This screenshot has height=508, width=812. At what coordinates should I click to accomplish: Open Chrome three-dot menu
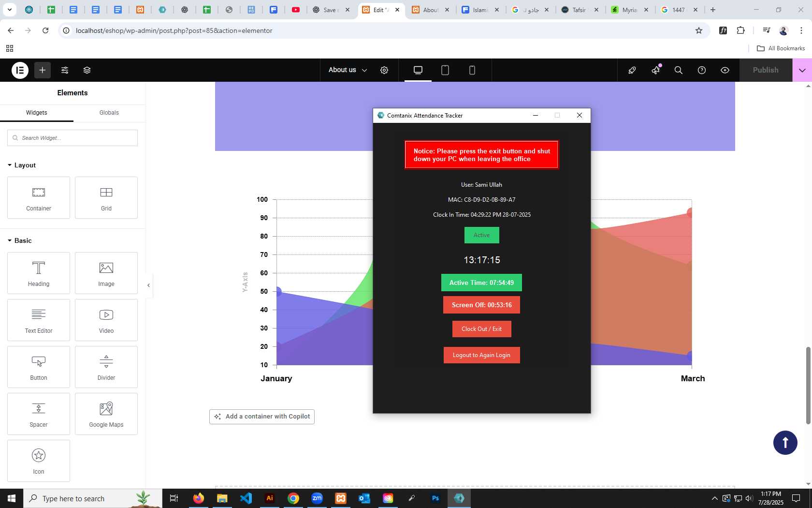[801, 30]
